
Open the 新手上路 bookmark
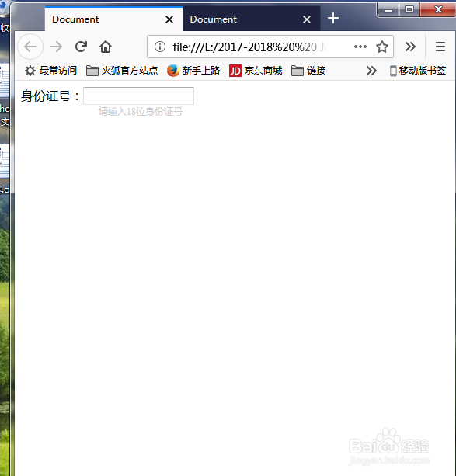click(193, 71)
